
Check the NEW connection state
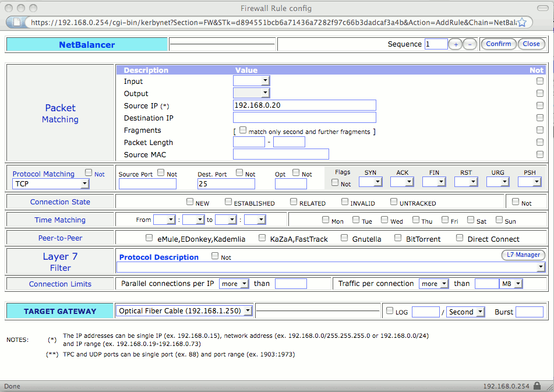[x=190, y=202]
